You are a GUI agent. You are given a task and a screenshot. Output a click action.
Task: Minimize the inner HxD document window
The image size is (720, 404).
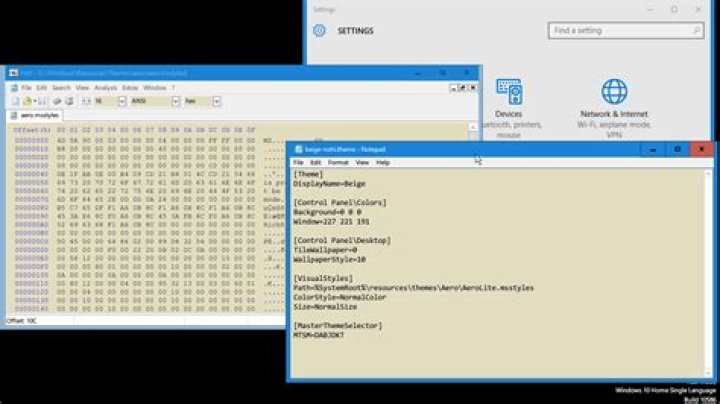tap(453, 88)
